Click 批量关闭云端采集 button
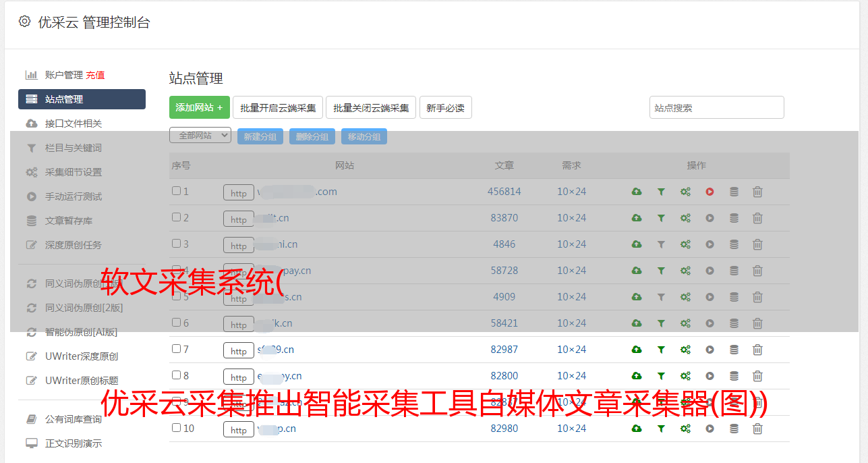 (371, 107)
